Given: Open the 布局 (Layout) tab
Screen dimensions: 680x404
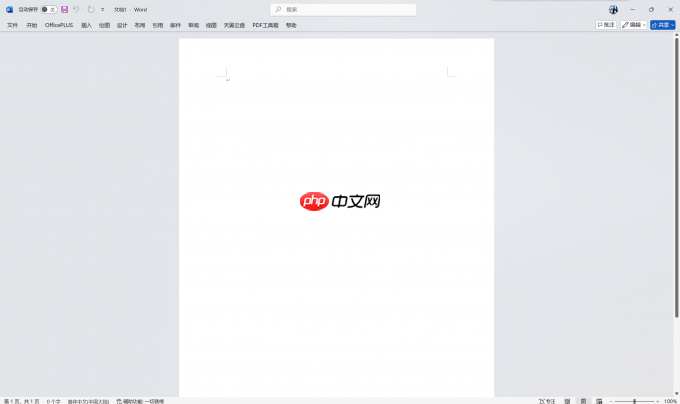Looking at the screenshot, I should coord(140,25).
